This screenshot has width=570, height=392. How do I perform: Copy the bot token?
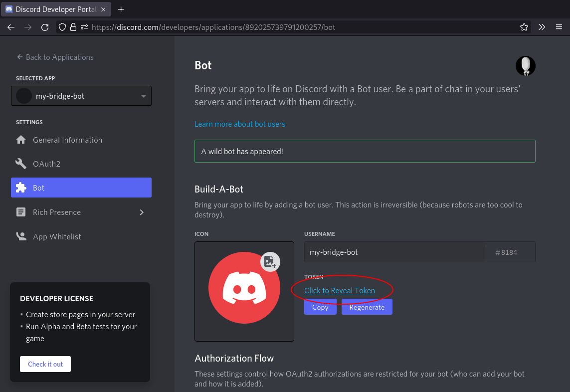320,307
